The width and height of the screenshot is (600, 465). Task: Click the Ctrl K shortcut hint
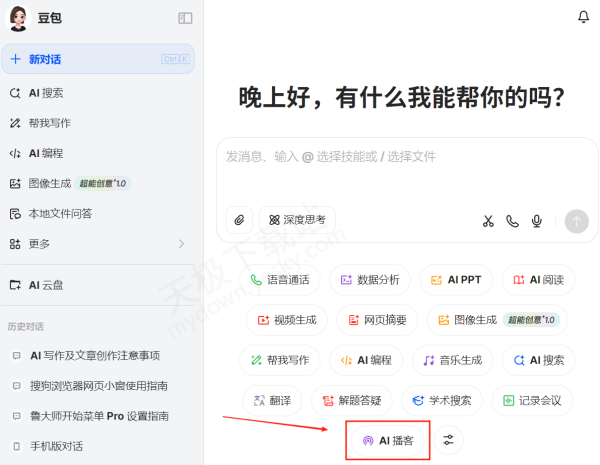click(x=175, y=59)
